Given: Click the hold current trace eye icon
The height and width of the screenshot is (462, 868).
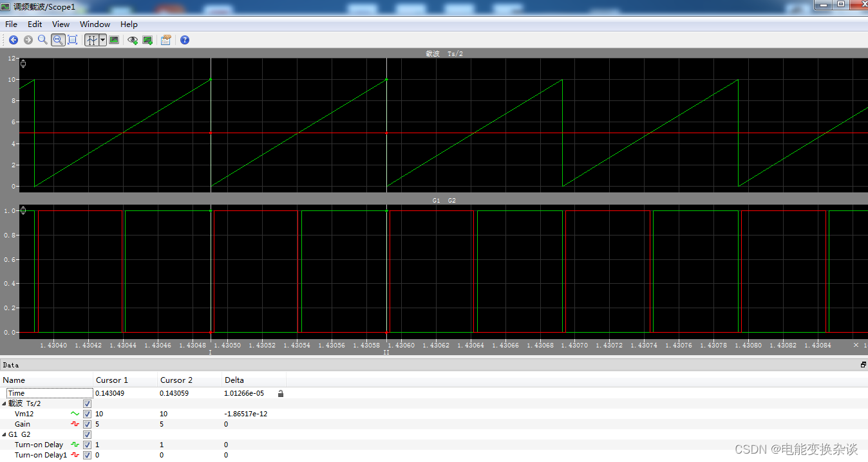Looking at the screenshot, I should tap(133, 40).
